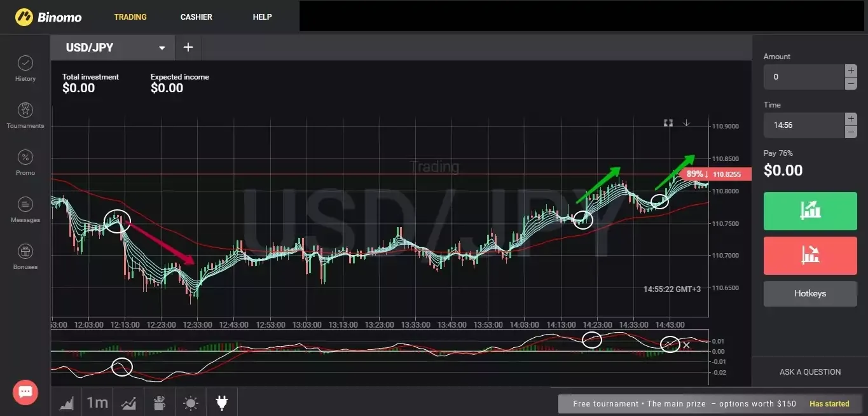The height and width of the screenshot is (416, 868).
Task: Open the Messages sidebar icon
Action: coord(25,204)
